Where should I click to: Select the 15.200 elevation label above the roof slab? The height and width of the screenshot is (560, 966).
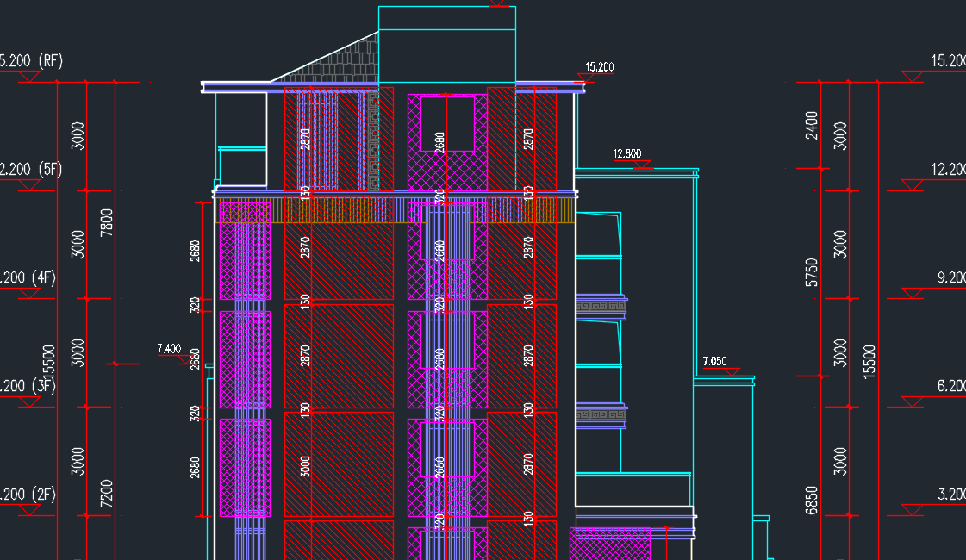click(x=599, y=66)
